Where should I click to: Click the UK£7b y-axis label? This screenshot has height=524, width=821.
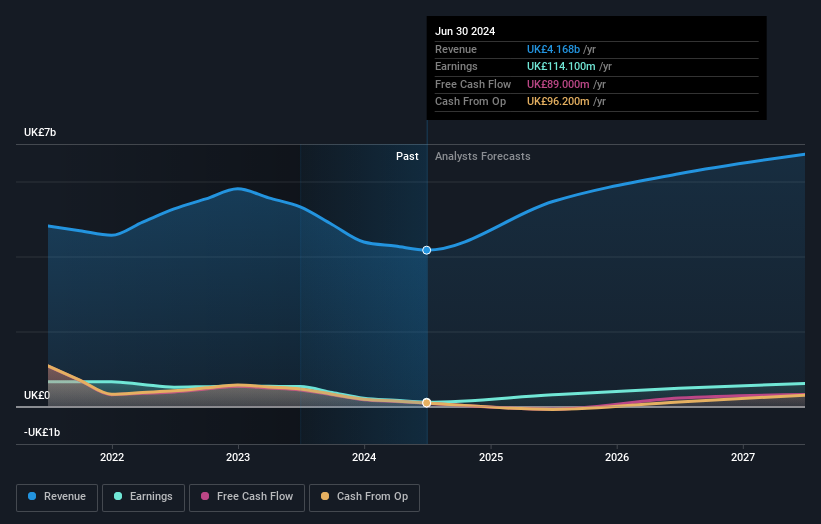40,132
